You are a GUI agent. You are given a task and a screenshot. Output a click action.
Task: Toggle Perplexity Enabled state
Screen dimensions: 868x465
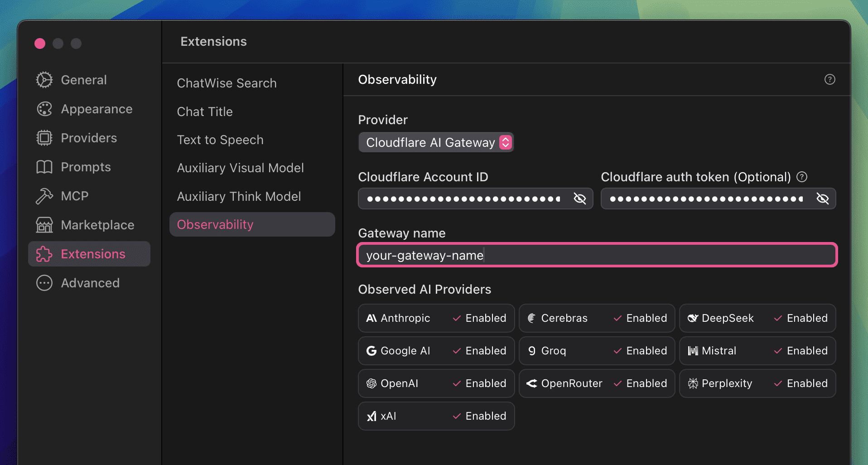pos(801,383)
